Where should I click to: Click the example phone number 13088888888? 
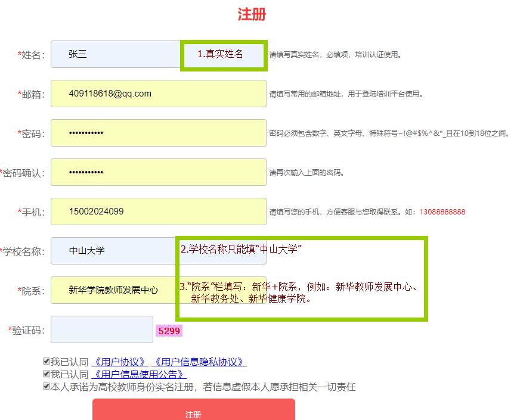pos(442,212)
